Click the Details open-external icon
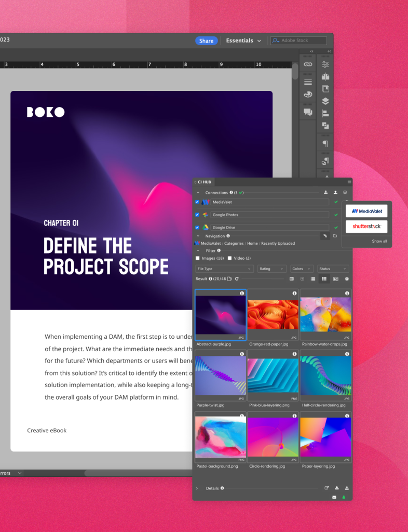Image resolution: width=408 pixels, height=532 pixels. [327, 488]
